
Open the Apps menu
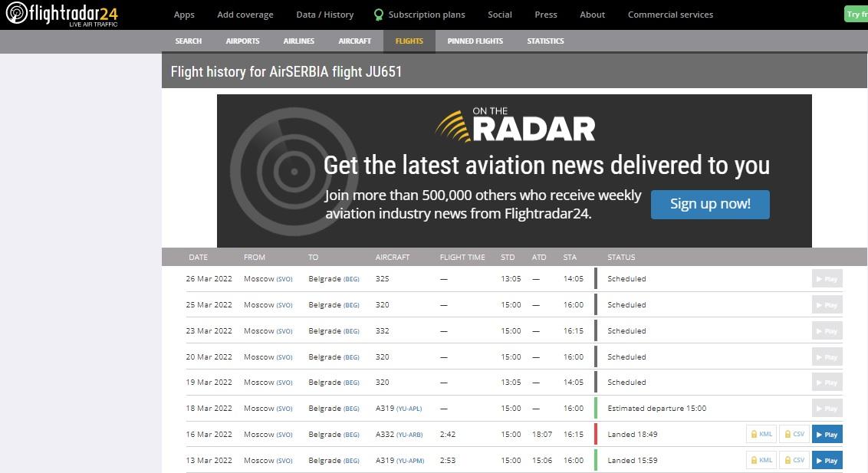[184, 15]
